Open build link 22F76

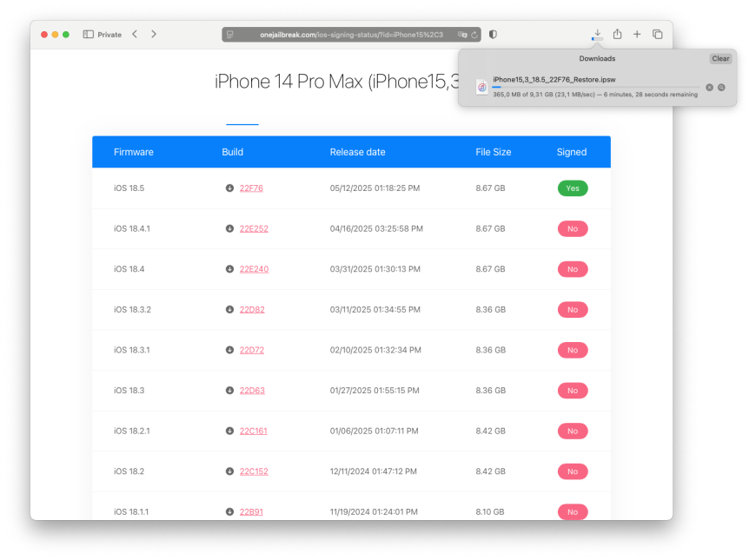251,188
